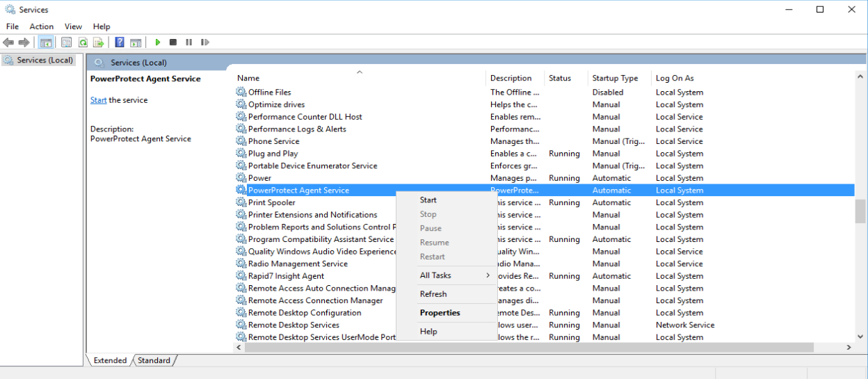Image resolution: width=868 pixels, height=379 pixels.
Task: Click the Properties toolbar icon
Action: 66,42
